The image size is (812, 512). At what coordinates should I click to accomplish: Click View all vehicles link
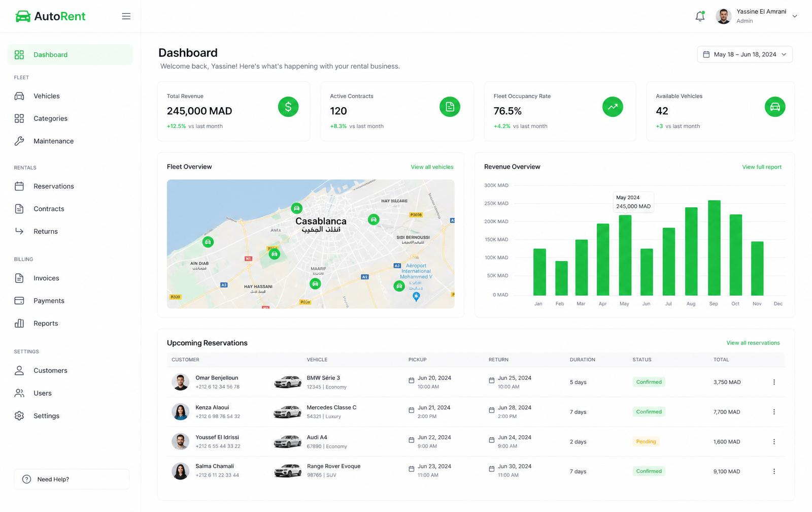pyautogui.click(x=432, y=167)
